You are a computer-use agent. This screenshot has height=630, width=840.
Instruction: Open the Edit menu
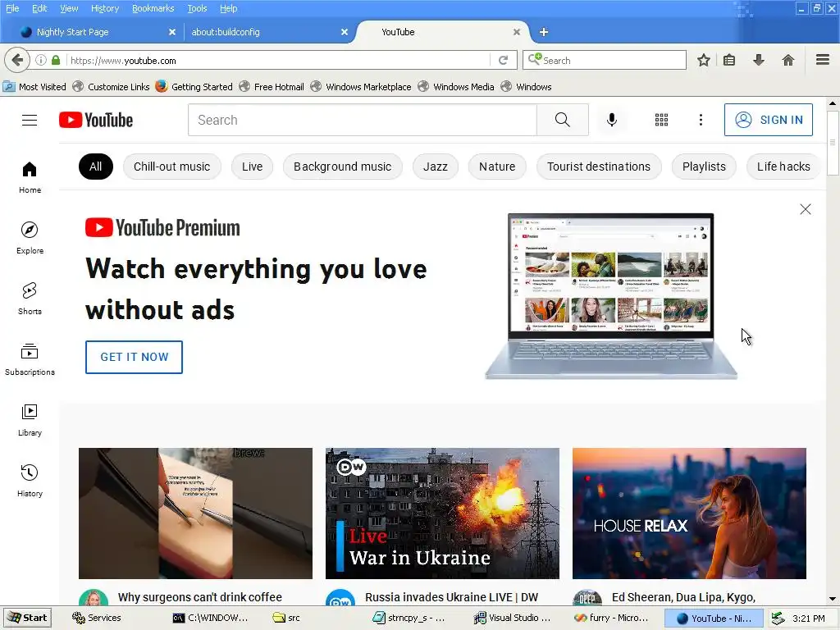(x=39, y=8)
